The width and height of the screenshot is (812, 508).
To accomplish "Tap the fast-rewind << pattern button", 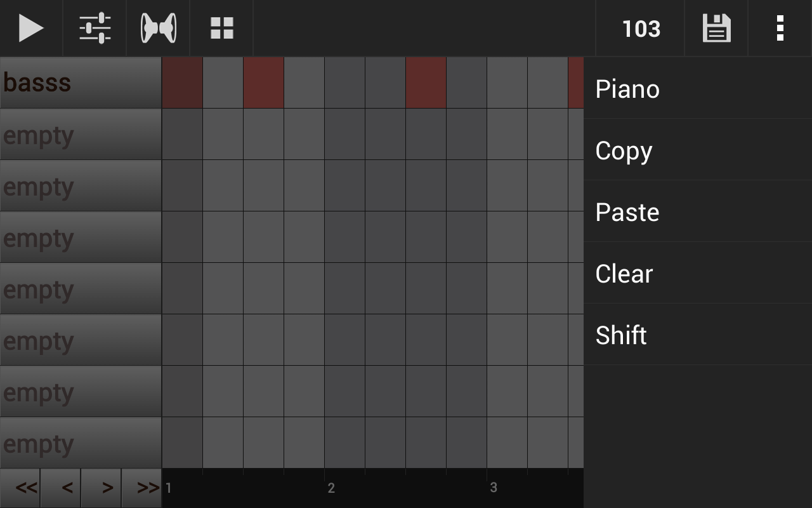I will point(25,488).
